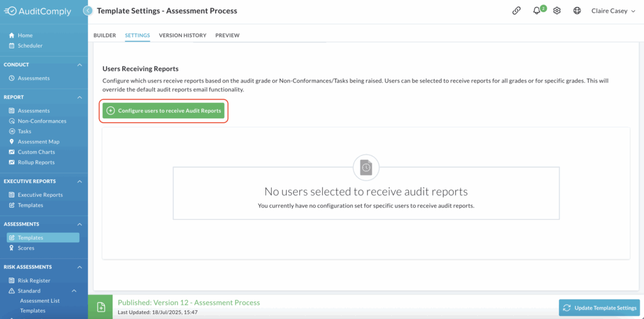Click the globe language icon
644x319 pixels.
coord(577,11)
